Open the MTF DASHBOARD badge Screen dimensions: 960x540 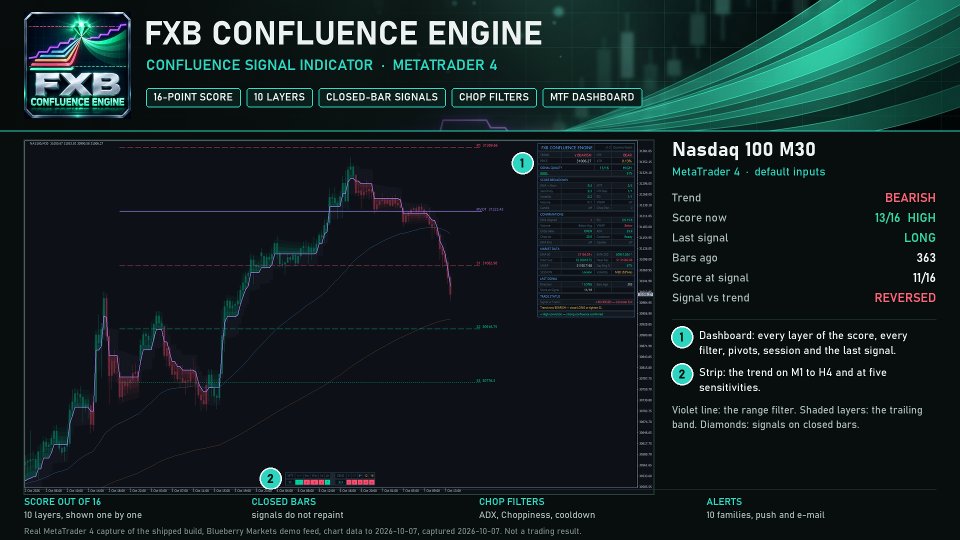[x=592, y=97]
